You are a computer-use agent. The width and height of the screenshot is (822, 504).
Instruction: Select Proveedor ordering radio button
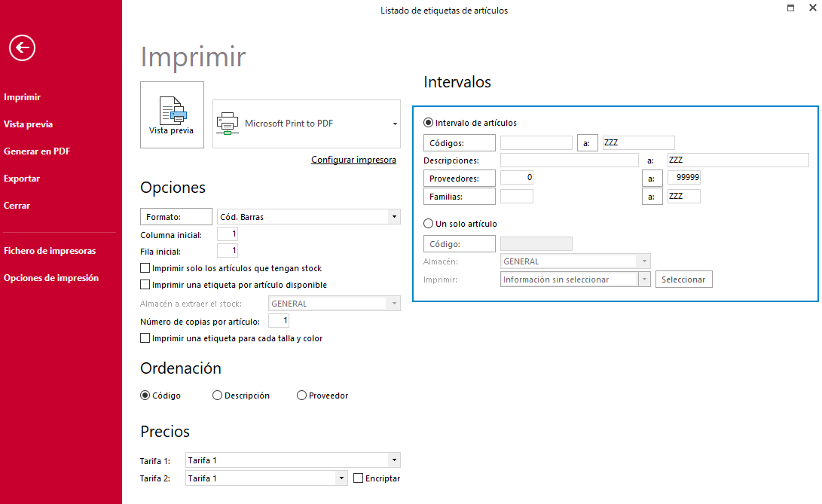pyautogui.click(x=301, y=396)
